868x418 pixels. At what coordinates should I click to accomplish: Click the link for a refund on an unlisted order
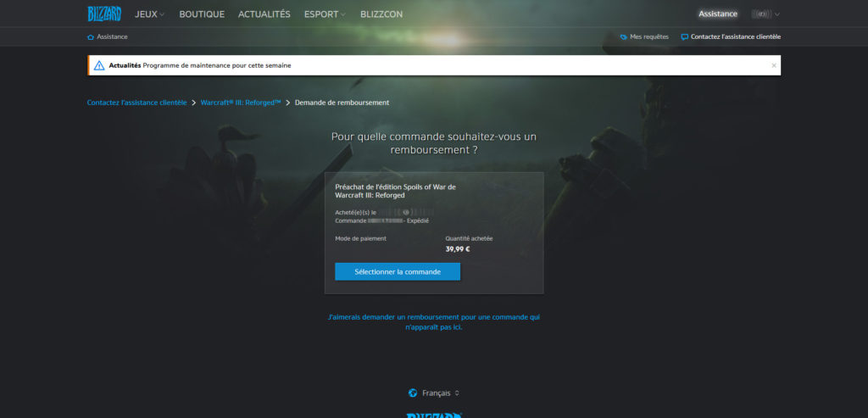click(433, 321)
